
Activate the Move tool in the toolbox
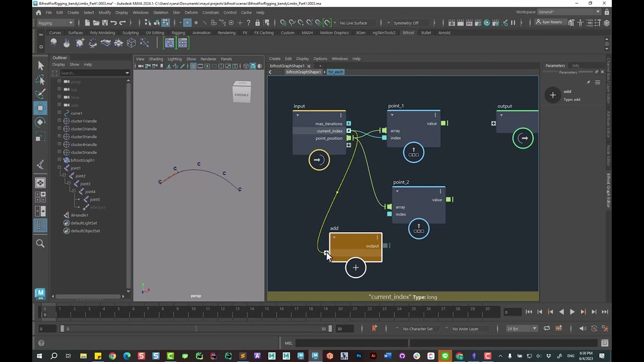click(x=41, y=108)
